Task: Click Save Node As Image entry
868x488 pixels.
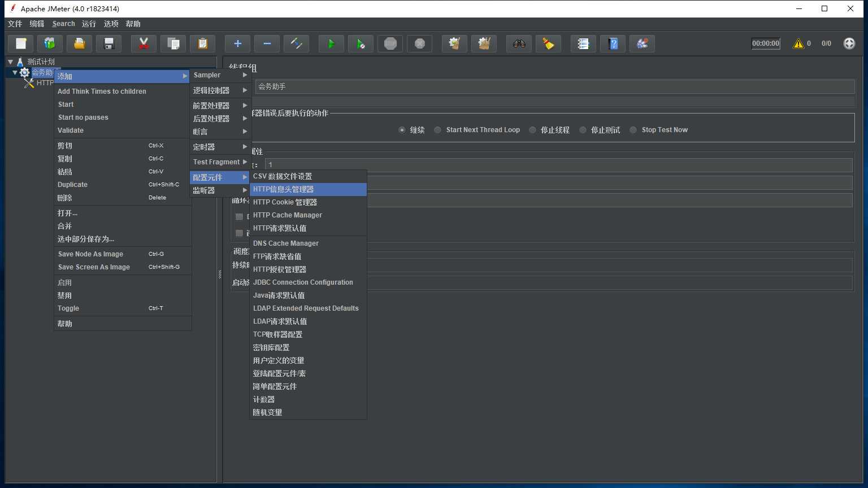Action: click(x=123, y=254)
